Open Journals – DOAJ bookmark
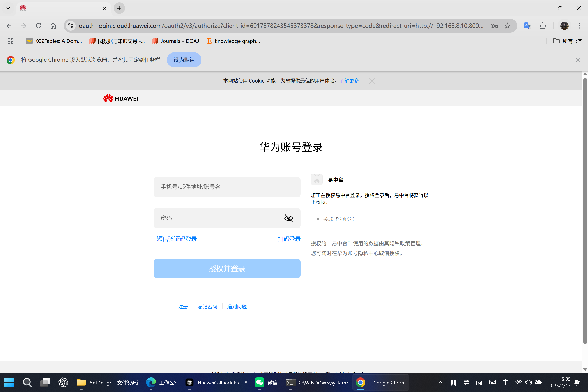 point(175,41)
